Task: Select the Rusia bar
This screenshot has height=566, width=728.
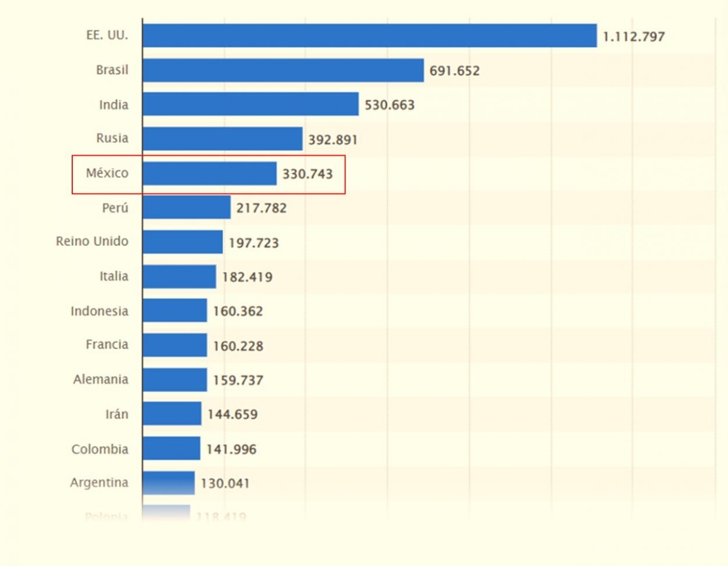Action: point(222,139)
